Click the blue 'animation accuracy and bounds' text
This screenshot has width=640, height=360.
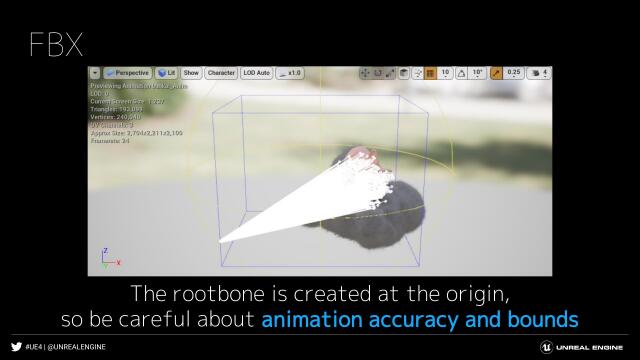point(420,319)
